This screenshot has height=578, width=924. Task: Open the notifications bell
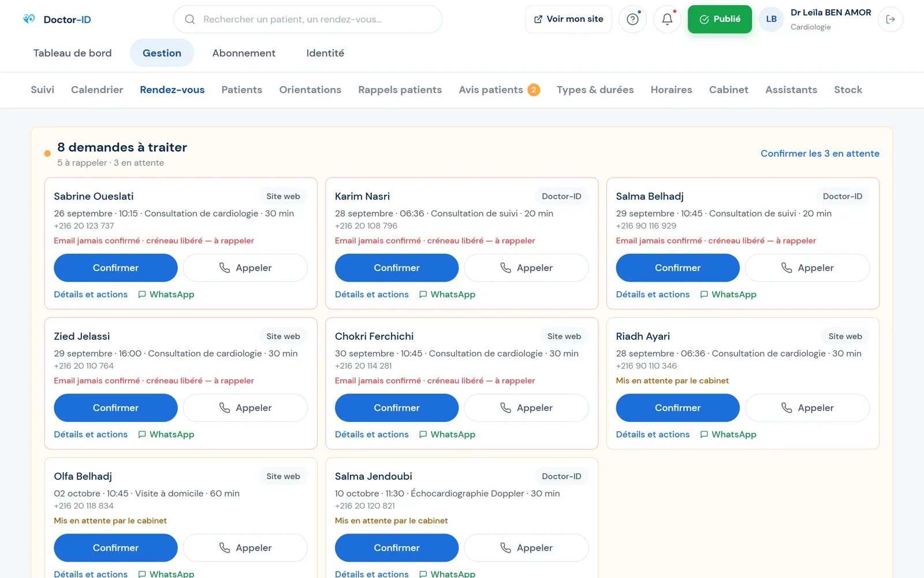tap(667, 19)
